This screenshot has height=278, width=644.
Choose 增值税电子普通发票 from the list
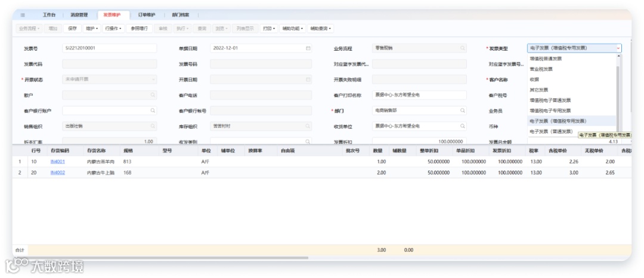coord(572,100)
